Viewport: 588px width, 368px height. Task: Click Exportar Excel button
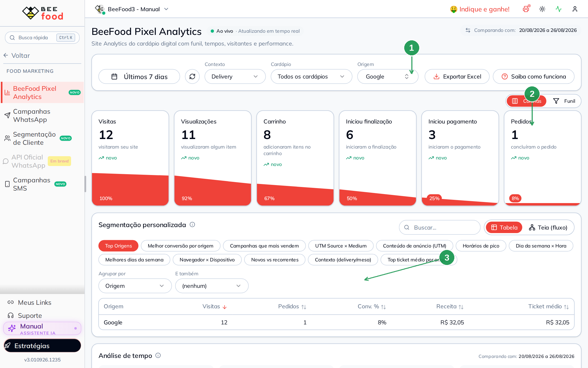[x=457, y=77]
